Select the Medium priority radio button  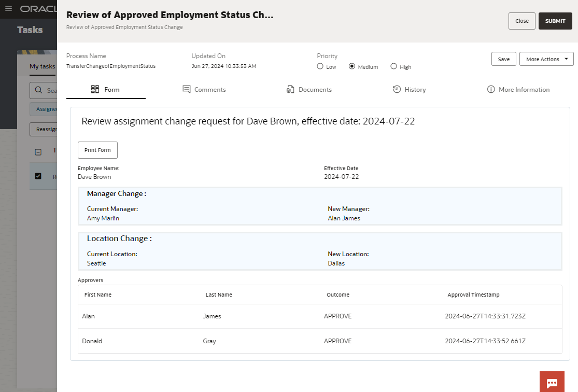coord(352,66)
